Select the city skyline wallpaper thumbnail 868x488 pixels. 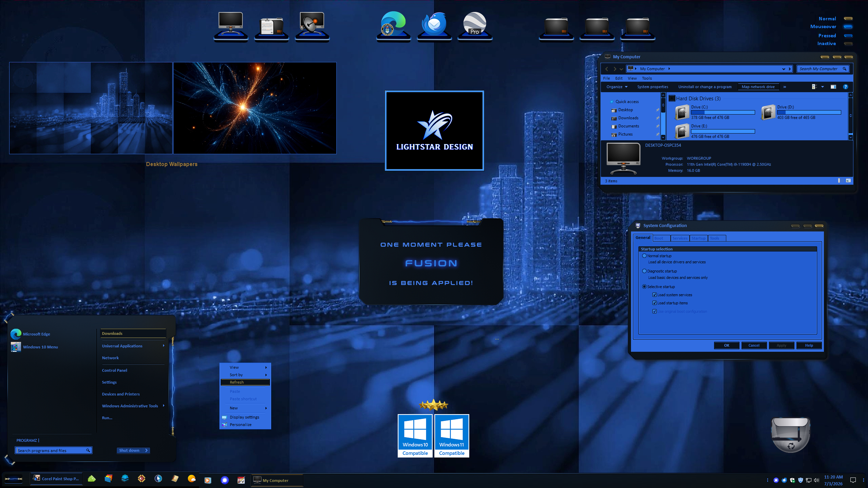pos(91,108)
